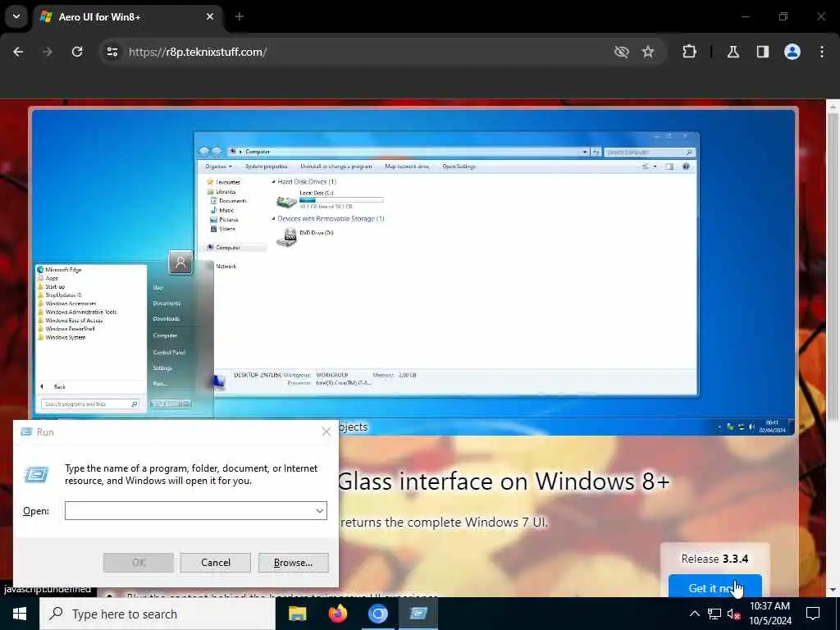
Task: Click the Glass interface on Windows 8+ heading
Action: [504, 481]
